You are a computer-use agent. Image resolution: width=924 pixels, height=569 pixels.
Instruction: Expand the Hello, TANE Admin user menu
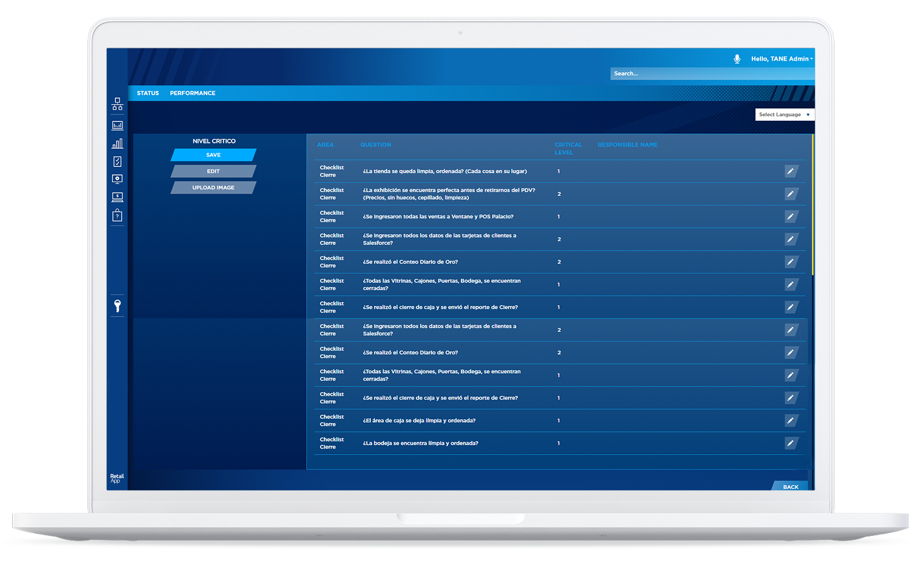[781, 59]
